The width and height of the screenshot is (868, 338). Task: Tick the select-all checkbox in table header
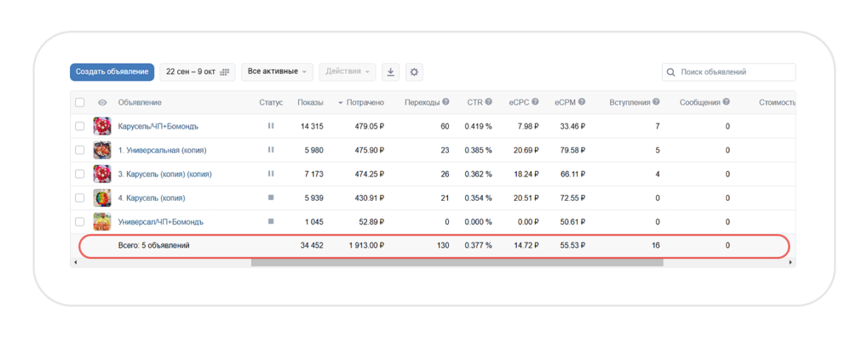(80, 103)
